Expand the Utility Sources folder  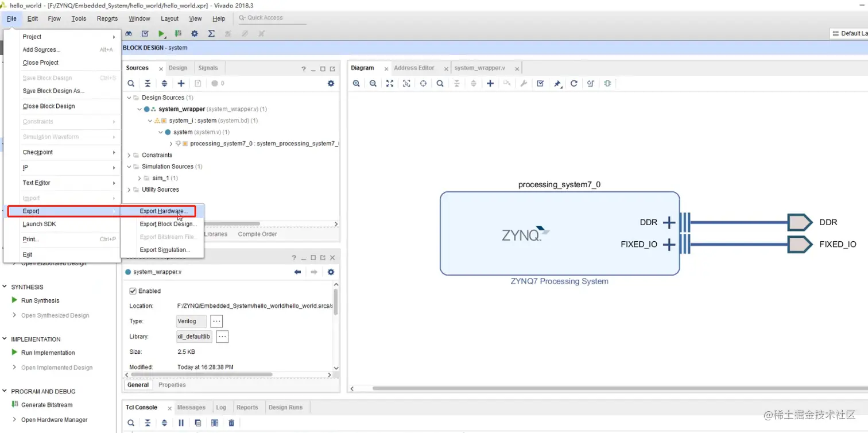129,190
